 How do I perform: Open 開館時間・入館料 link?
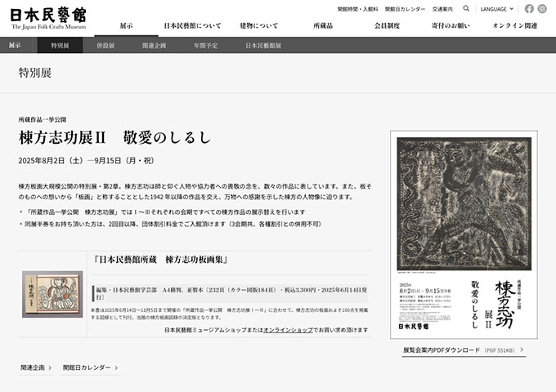357,9
